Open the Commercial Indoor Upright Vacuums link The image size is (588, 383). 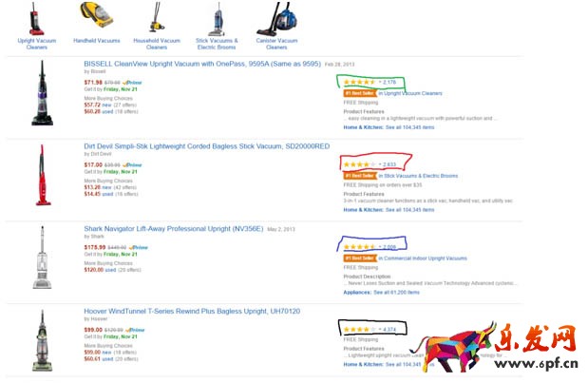pos(424,258)
